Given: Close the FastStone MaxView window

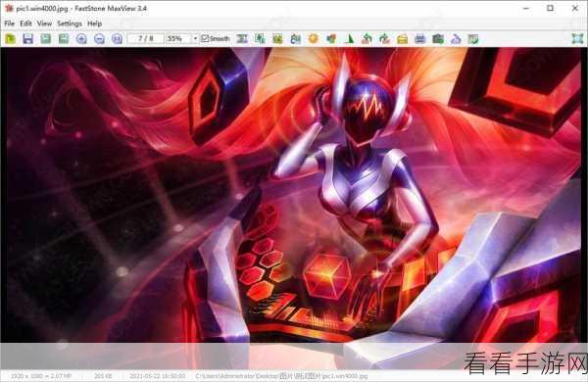Looking at the screenshot, I should click(575, 8).
